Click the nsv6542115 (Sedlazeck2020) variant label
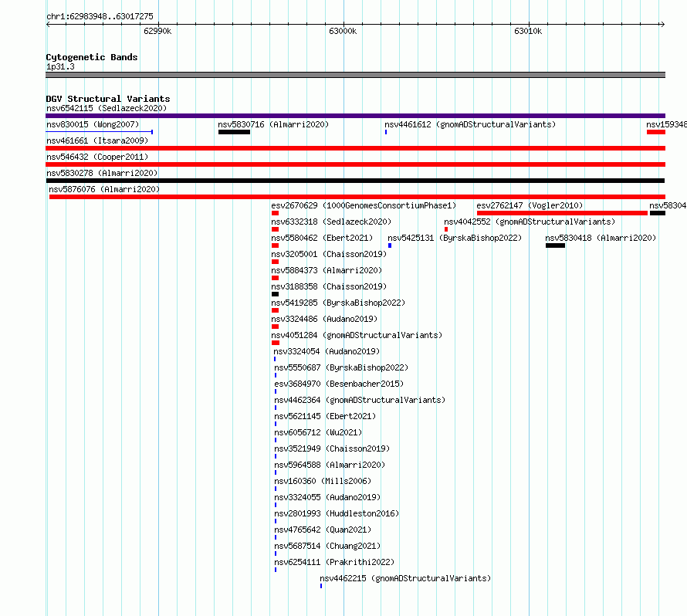The image size is (687, 616). tap(107, 108)
